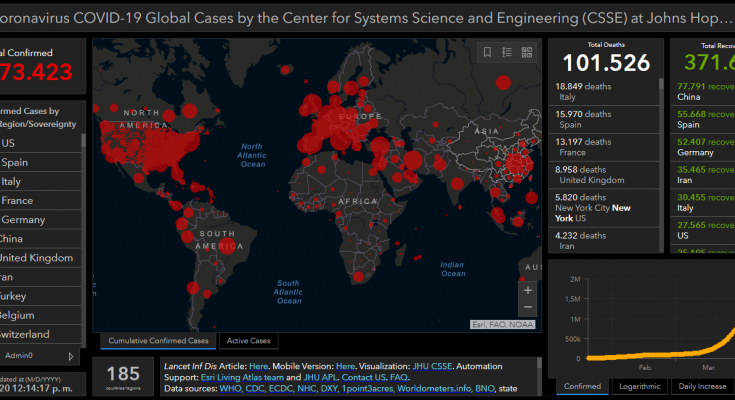This screenshot has width=735, height=400.
Task: Open the map legend list icon
Action: coord(507,52)
